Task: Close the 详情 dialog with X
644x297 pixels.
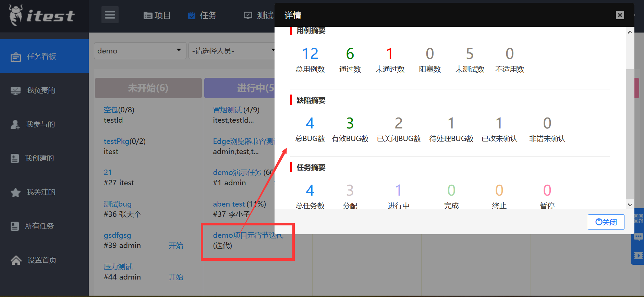Action: coord(620,15)
